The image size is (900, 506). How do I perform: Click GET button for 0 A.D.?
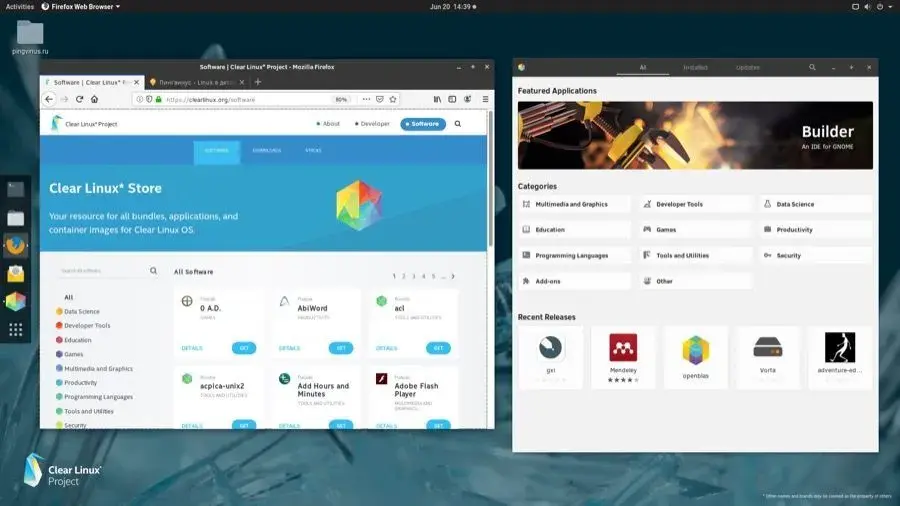244,348
